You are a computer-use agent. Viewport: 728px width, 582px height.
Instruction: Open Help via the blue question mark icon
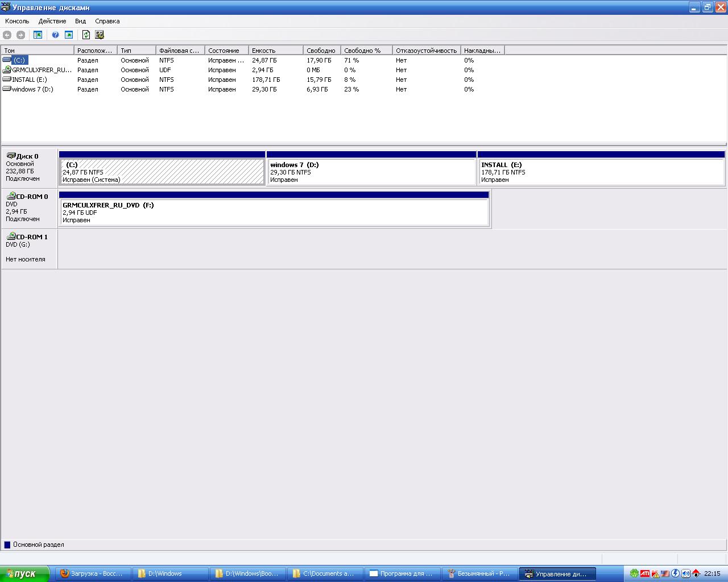pos(55,35)
